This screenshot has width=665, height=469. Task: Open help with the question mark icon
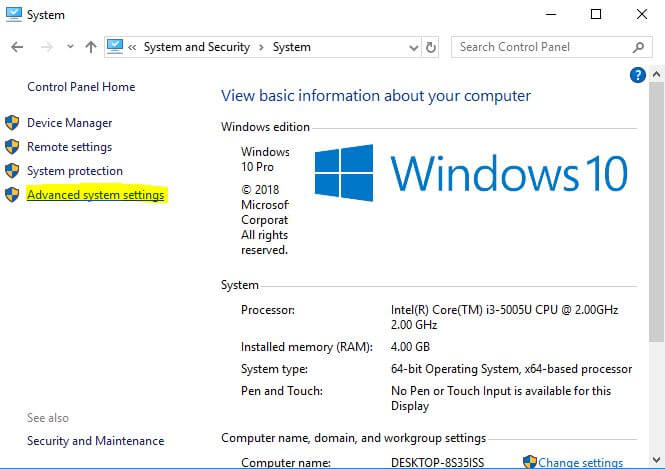[x=638, y=75]
